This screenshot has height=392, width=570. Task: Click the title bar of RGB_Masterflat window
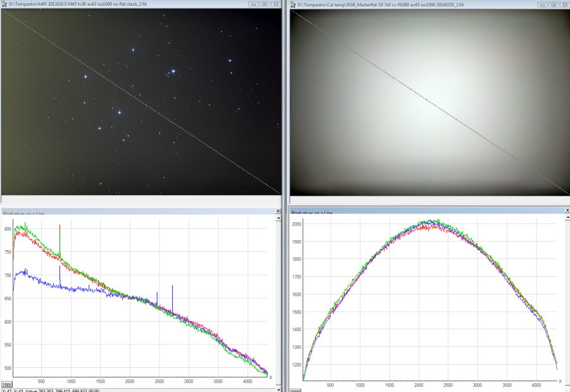point(429,4)
